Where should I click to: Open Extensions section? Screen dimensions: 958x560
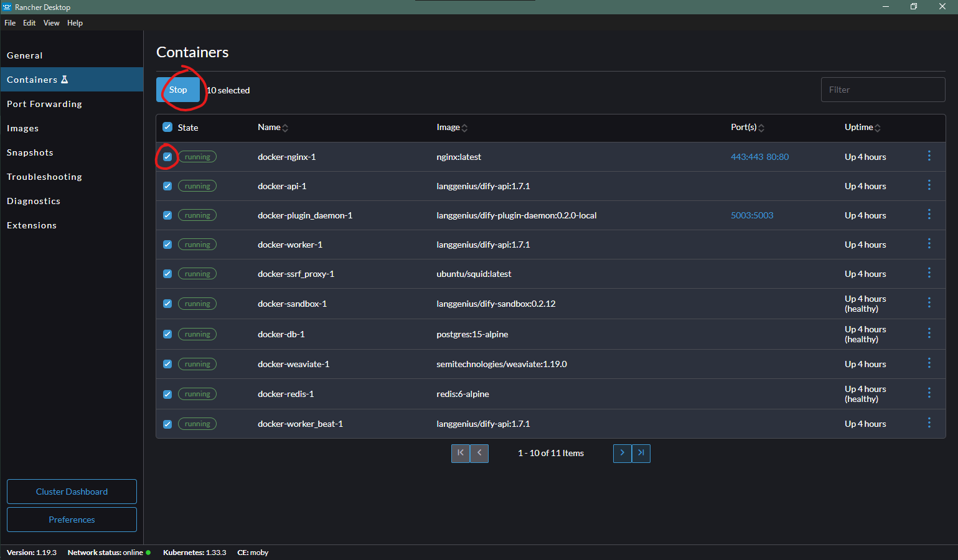(72, 225)
